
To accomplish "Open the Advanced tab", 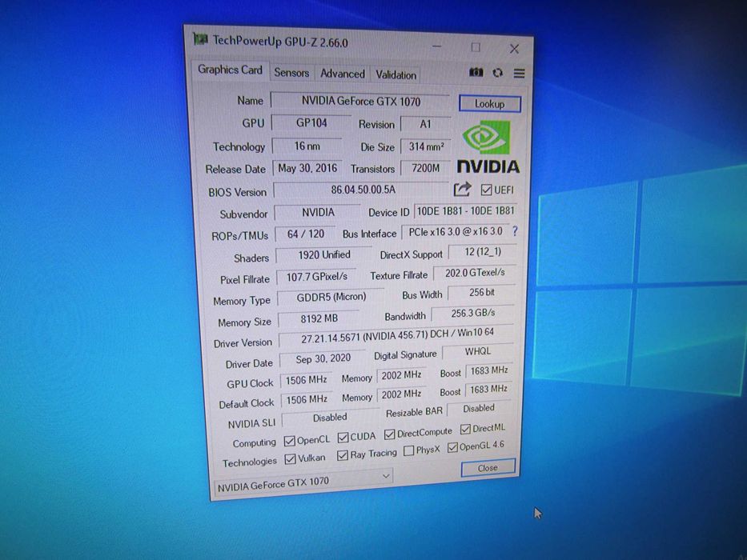I will (x=342, y=74).
